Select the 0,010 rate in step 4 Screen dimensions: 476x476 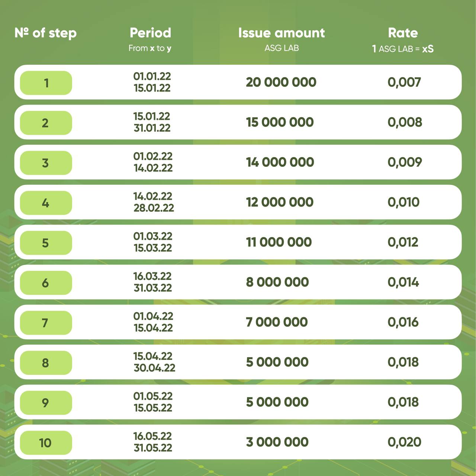(x=403, y=202)
